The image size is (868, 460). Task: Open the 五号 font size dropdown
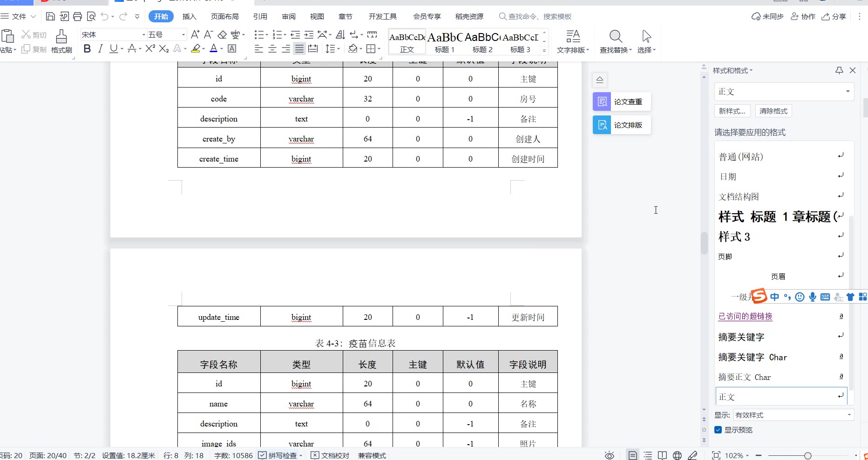(x=183, y=35)
